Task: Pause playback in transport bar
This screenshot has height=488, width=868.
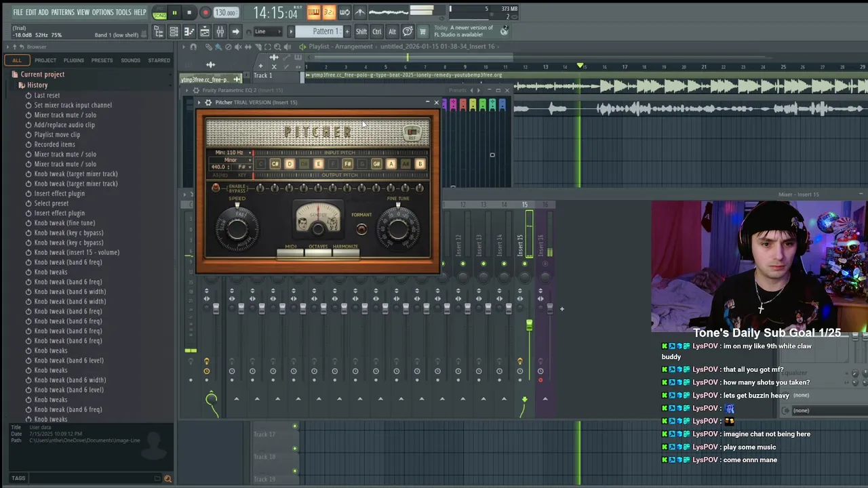Action: [174, 13]
